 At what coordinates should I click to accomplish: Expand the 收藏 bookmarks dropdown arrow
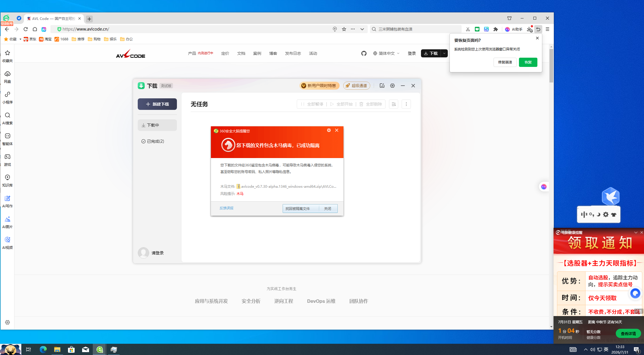(x=20, y=39)
